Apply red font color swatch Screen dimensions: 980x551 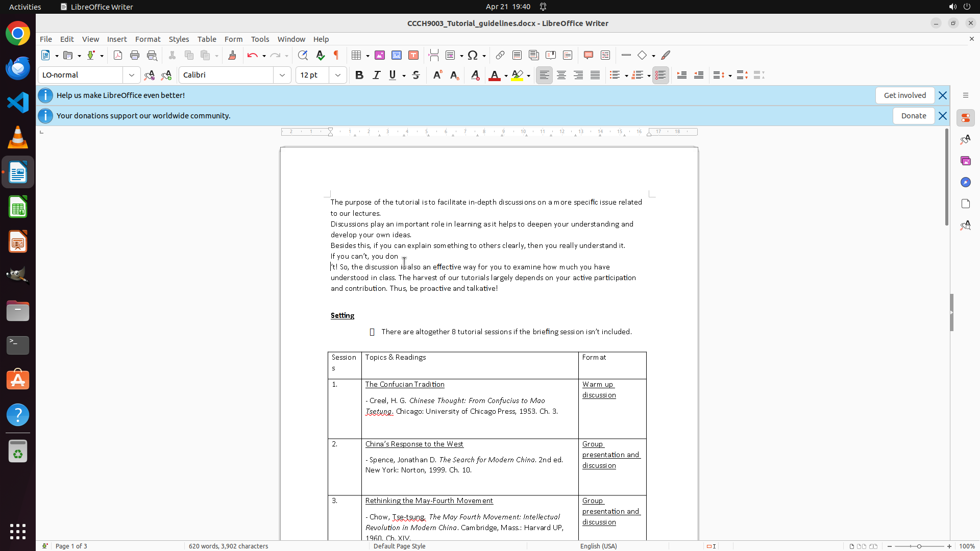pos(494,75)
